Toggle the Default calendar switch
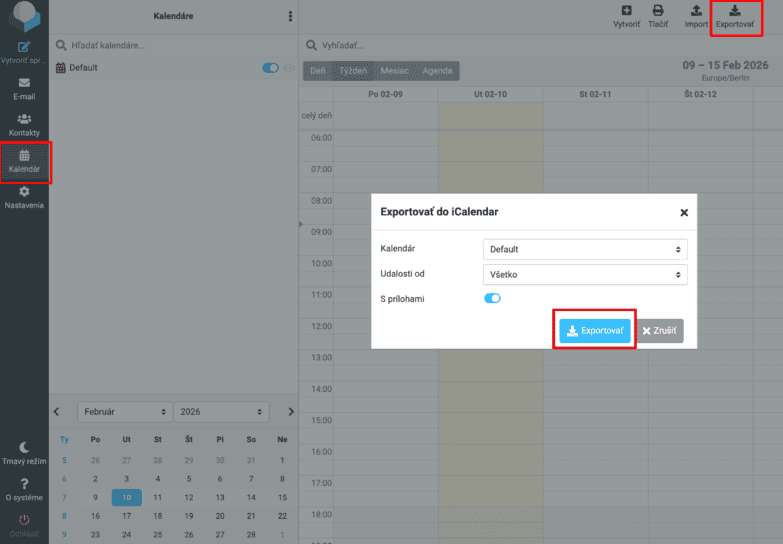783x544 pixels. pos(270,68)
